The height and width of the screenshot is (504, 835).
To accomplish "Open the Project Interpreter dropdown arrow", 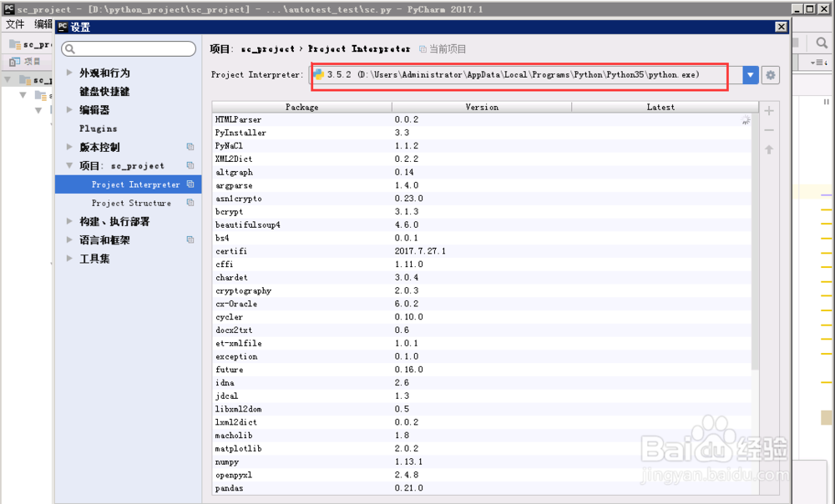I will click(x=750, y=75).
